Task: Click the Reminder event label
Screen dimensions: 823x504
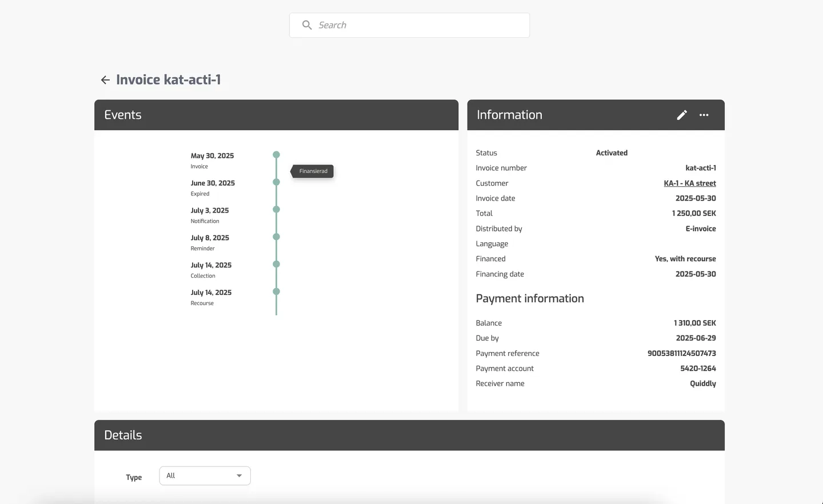Action: pos(203,249)
